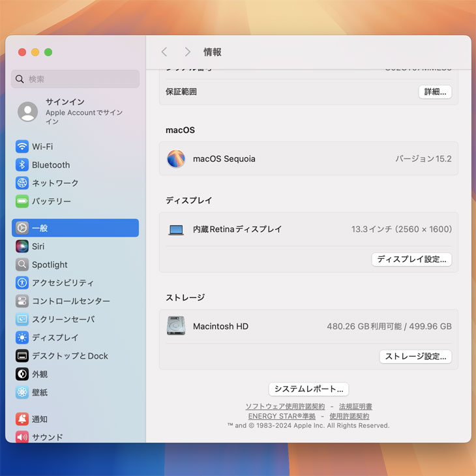Open the バッテリー battery icon
Screen dimensions: 476x476
pyautogui.click(x=22, y=201)
